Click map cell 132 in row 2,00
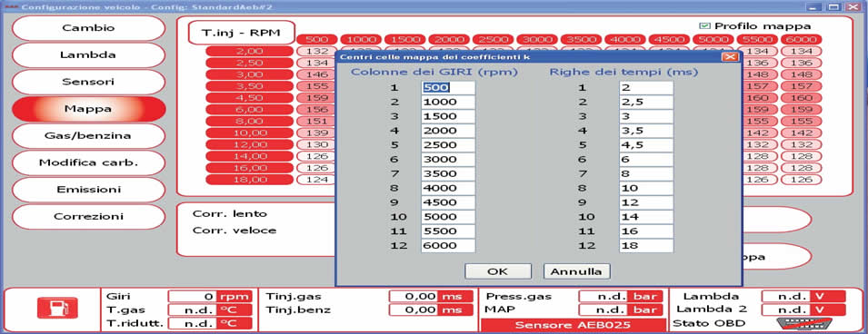This screenshot has height=334, width=868. pos(316,52)
